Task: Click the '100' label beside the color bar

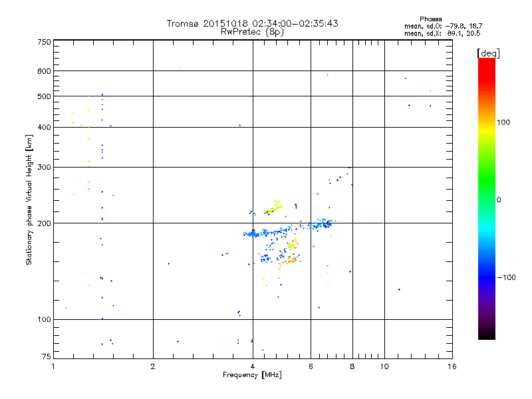Action: (503, 122)
